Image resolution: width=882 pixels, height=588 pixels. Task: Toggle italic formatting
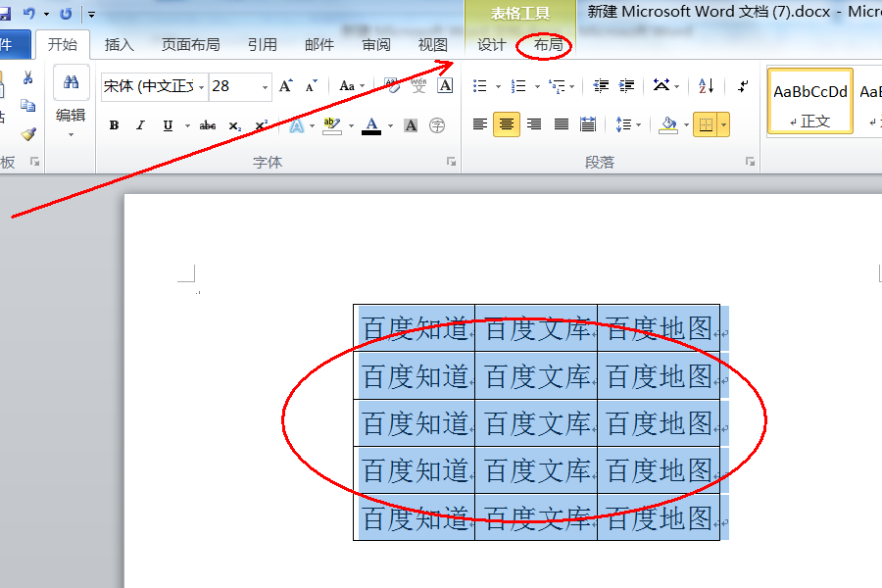(140, 124)
